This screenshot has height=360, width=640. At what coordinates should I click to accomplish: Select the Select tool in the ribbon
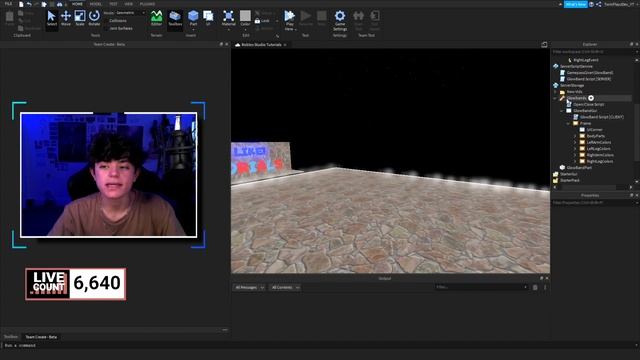click(x=51, y=19)
